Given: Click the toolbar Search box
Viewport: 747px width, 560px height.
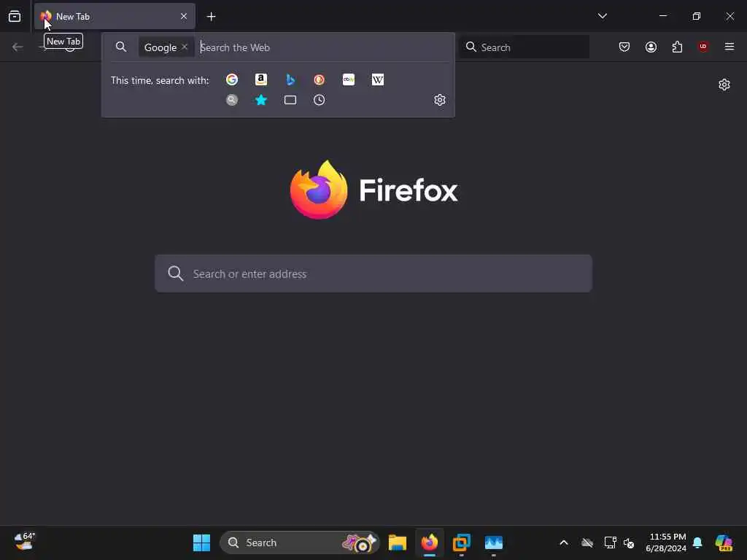Looking at the screenshot, I should pos(524,47).
